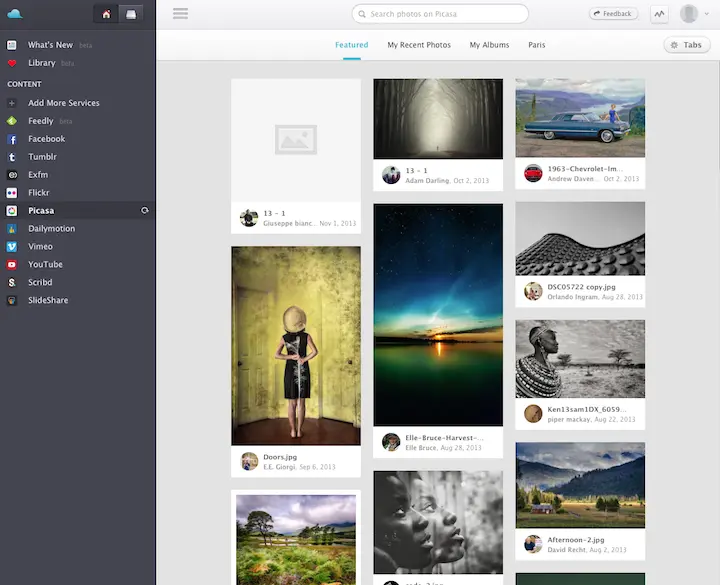Click David Recht's avatar
The image size is (720, 585).
tap(533, 544)
